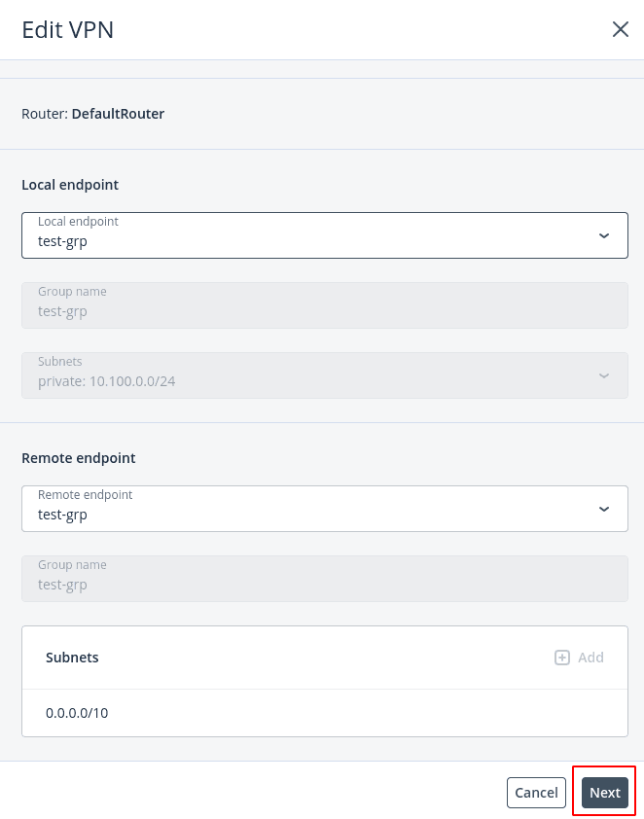Select the 0.0.0.0/10 subnet entry
Image resolution: width=644 pixels, height=819 pixels.
coord(77,713)
